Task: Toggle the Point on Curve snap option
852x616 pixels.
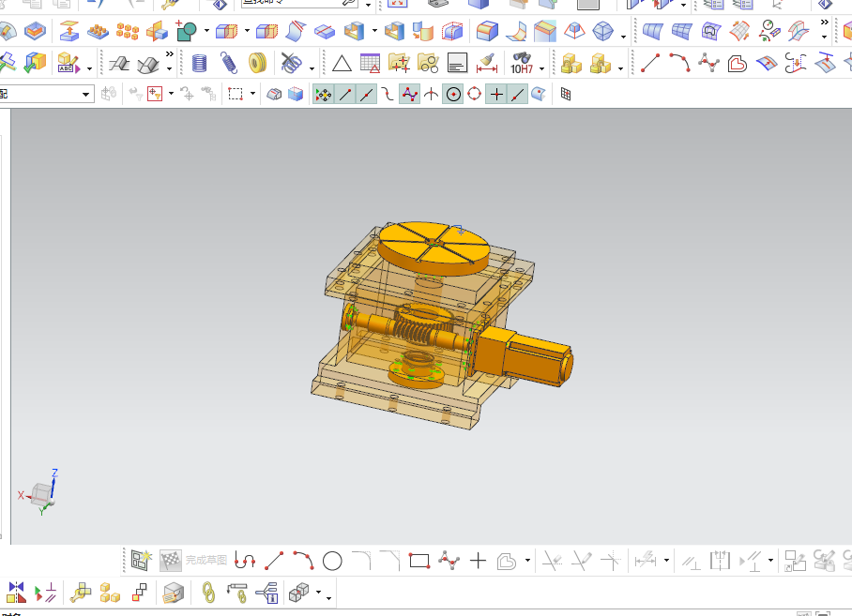Action: coord(518,95)
